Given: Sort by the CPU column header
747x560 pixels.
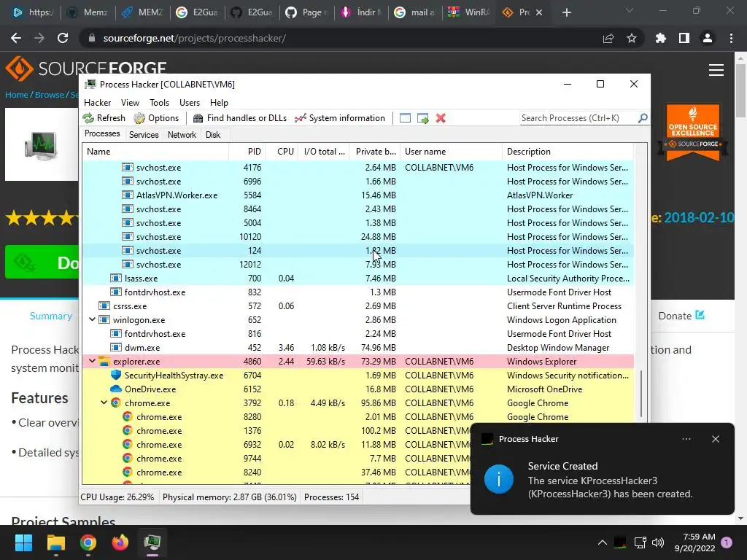Looking at the screenshot, I should point(282,152).
